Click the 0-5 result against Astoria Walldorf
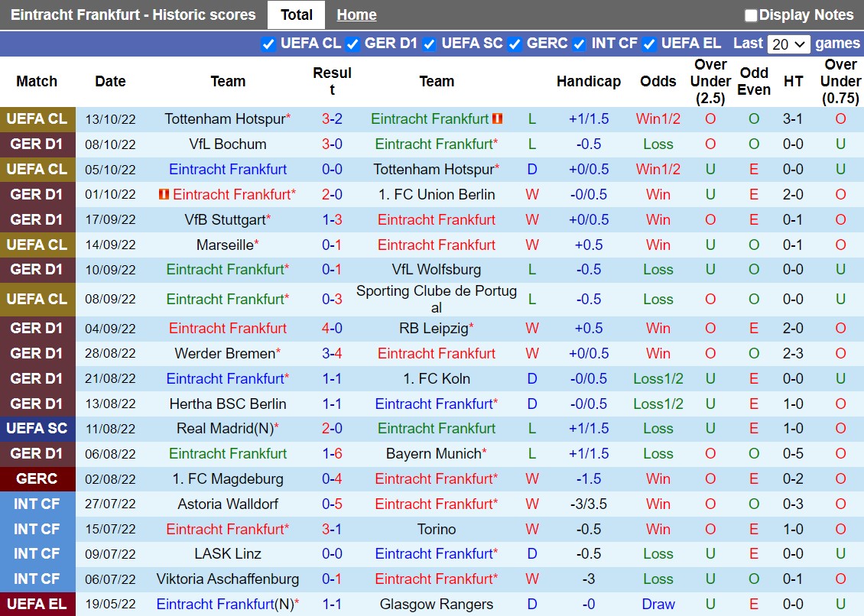This screenshot has width=864, height=616. (x=332, y=504)
